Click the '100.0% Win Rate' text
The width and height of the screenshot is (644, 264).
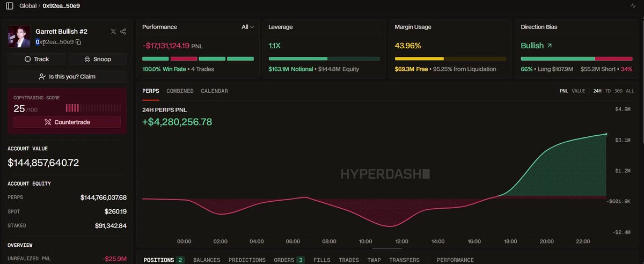click(x=164, y=69)
